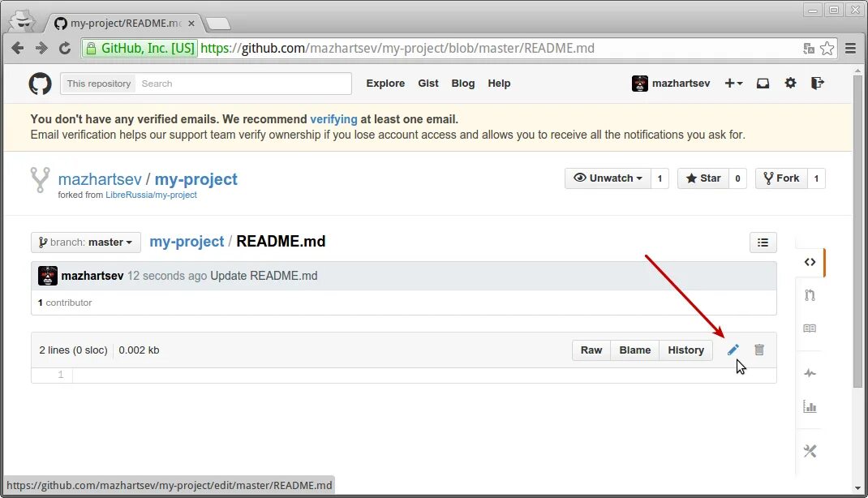Open Graphs bar chart icon
The image size is (868, 498).
(810, 406)
